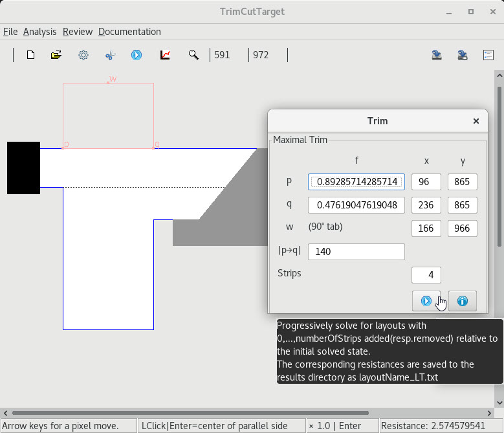Select the scissors trim tool

(110, 56)
